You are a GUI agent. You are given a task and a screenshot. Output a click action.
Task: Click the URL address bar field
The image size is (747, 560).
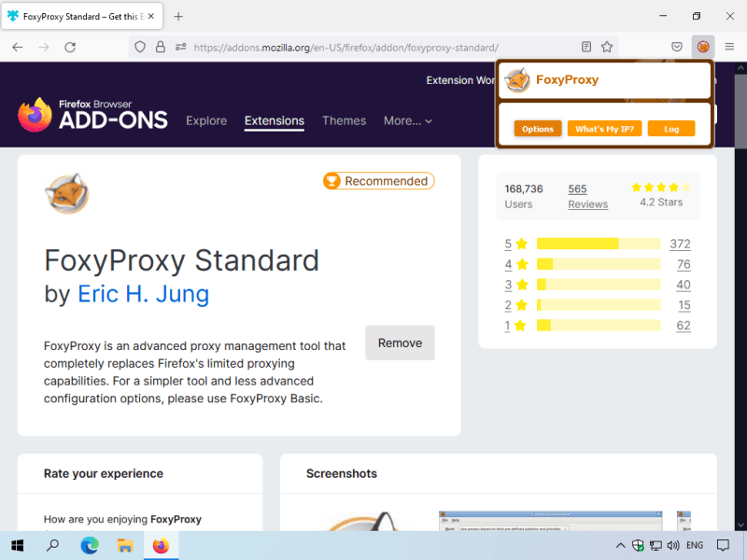[373, 47]
